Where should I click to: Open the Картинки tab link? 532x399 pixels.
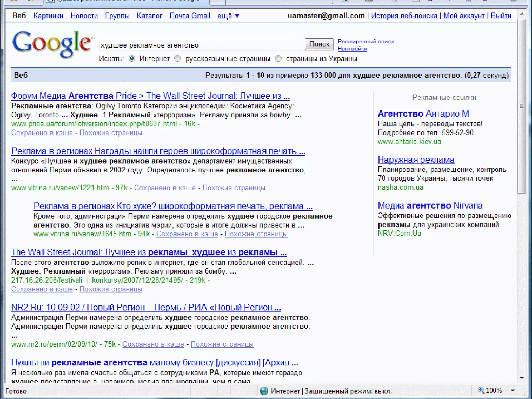point(48,16)
